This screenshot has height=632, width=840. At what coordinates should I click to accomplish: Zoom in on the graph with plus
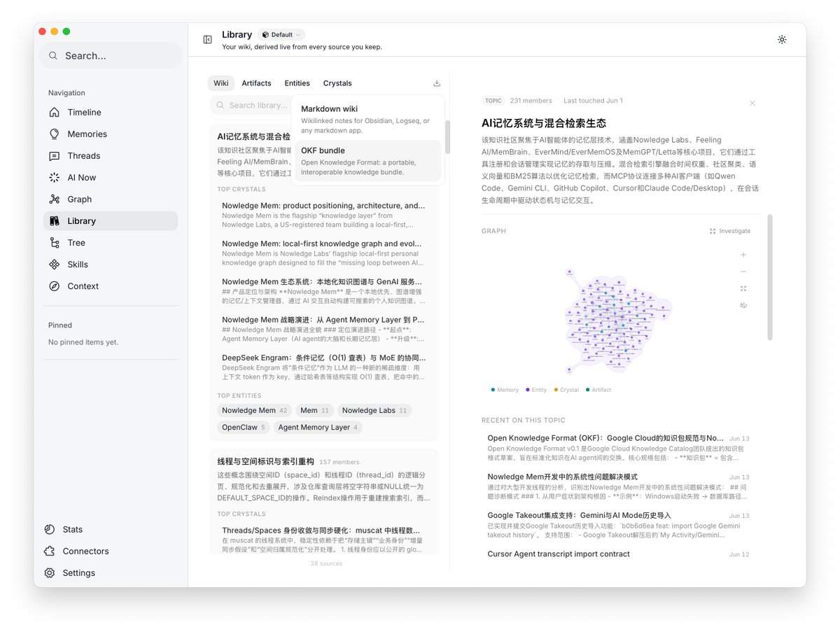tap(743, 255)
